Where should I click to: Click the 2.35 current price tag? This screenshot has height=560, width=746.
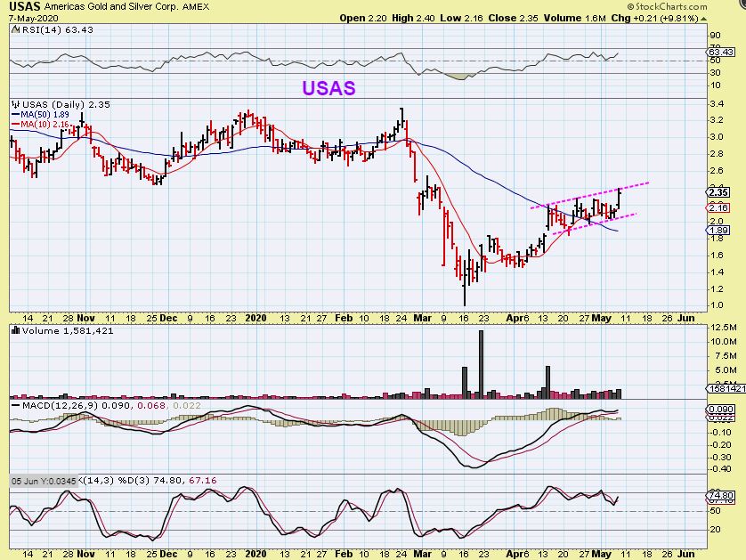point(719,191)
